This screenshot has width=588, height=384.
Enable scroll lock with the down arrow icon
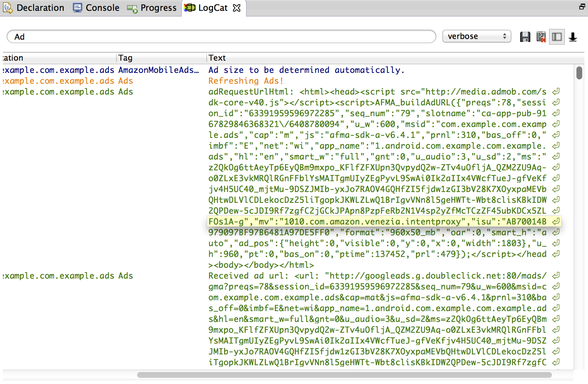tap(573, 37)
